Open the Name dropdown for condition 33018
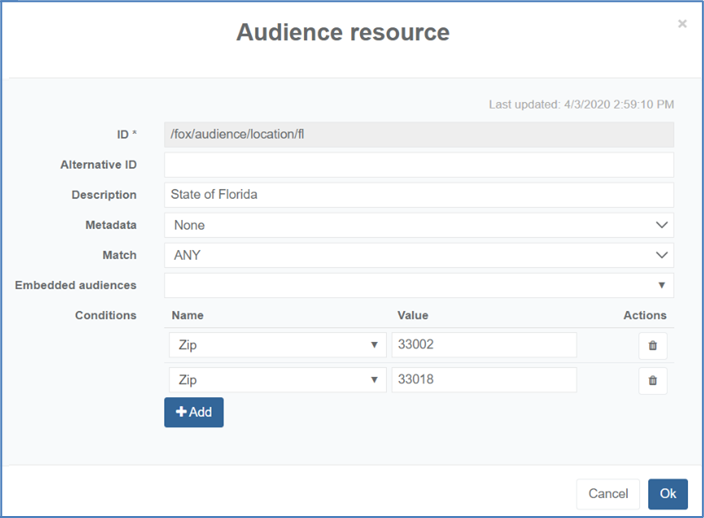Screen dimensions: 704x518 point(275,380)
